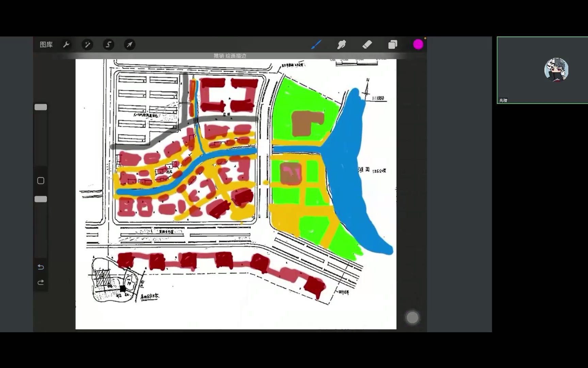This screenshot has width=588, height=368.
Task: Click the 湖面 label on the map
Action: tap(364, 169)
